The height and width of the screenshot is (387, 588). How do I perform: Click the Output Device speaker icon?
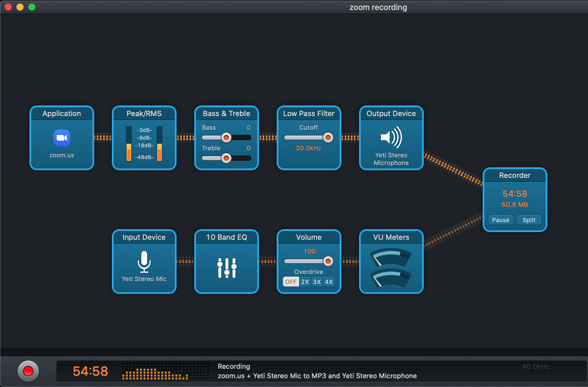click(391, 137)
